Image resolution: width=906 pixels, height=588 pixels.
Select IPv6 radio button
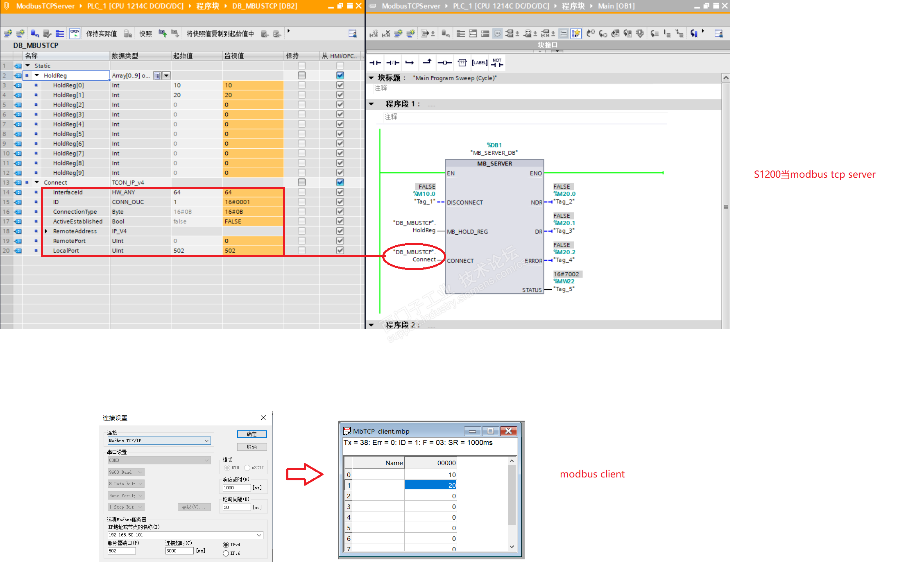coord(226,553)
